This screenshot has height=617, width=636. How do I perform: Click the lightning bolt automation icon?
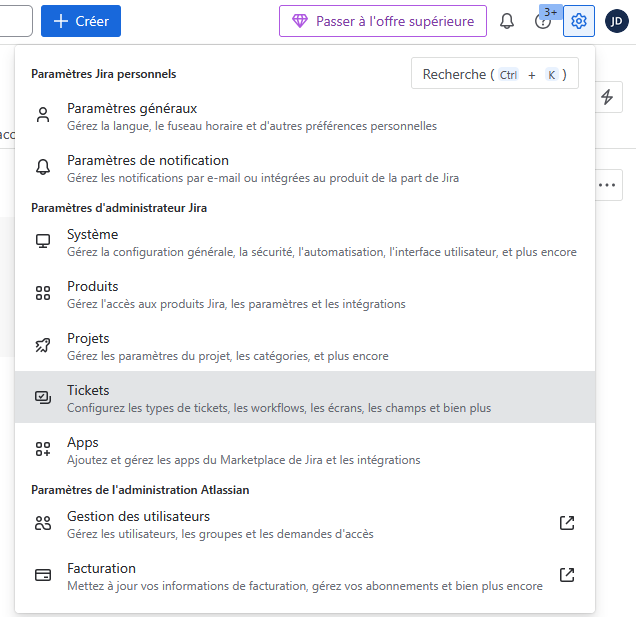tap(607, 97)
